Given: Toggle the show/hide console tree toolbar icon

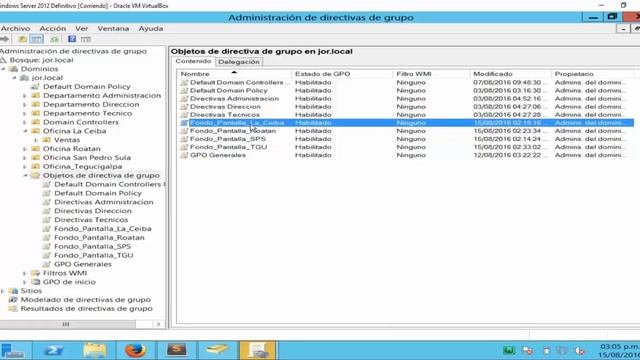Looking at the screenshot, I should coord(37,39).
